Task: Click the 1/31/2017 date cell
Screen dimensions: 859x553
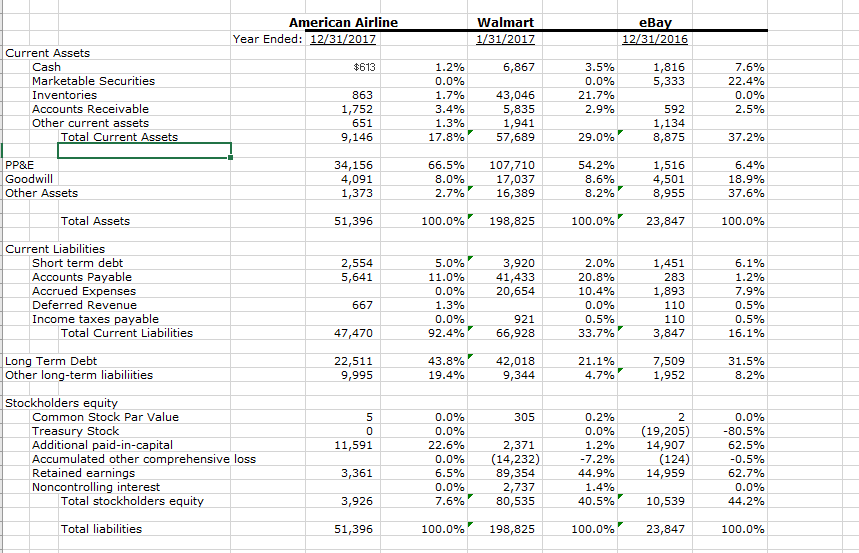Action: [505, 39]
